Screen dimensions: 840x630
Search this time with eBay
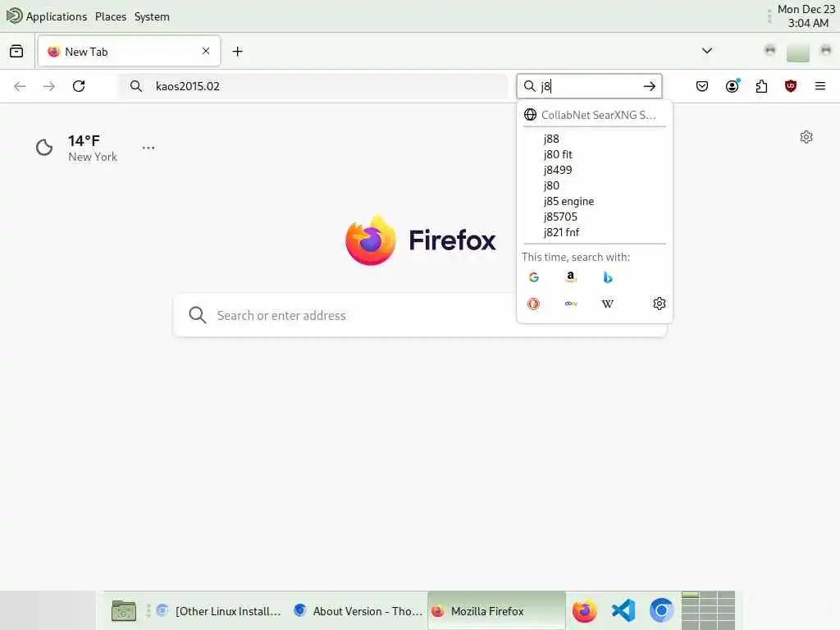click(x=571, y=304)
